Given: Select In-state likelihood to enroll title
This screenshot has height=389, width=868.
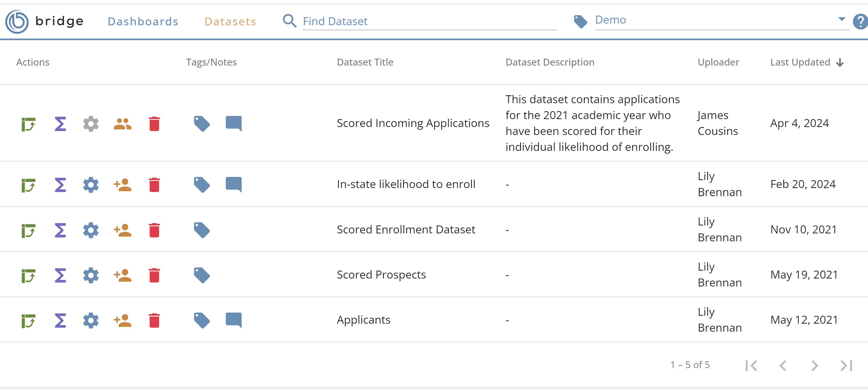Looking at the screenshot, I should click(406, 184).
